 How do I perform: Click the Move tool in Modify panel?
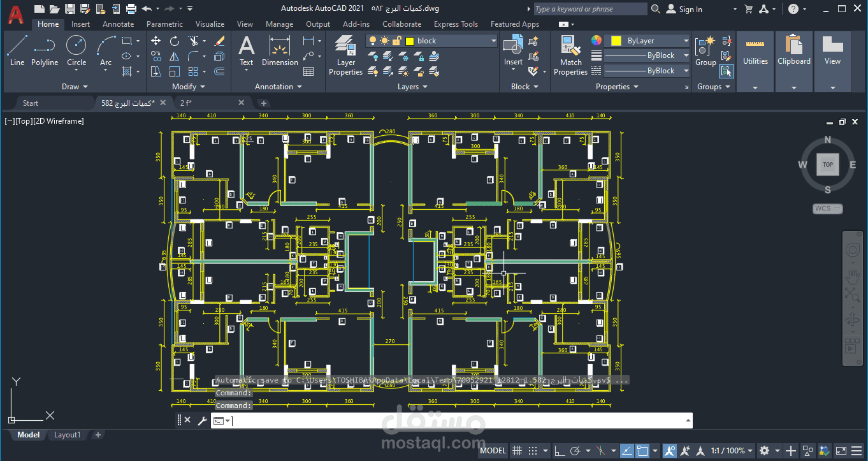(x=156, y=41)
